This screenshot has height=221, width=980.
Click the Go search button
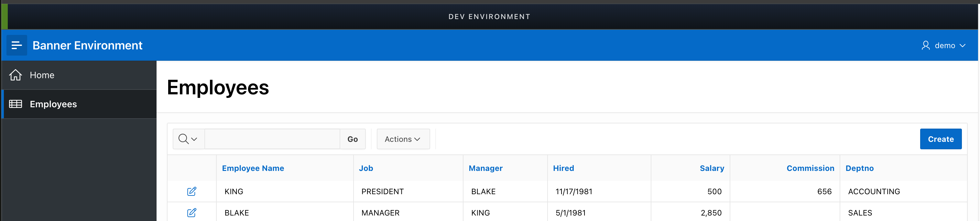tap(352, 139)
